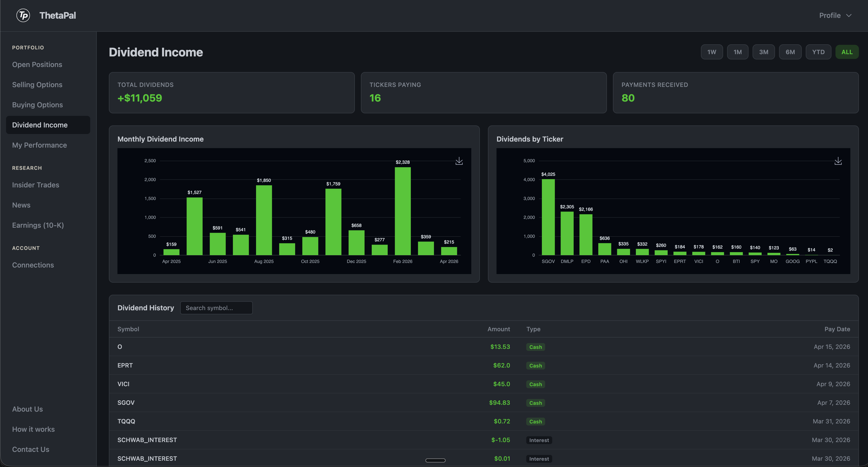This screenshot has height=467, width=868.
Task: Click the Dec 2025 $658 bar
Action: coord(356,243)
